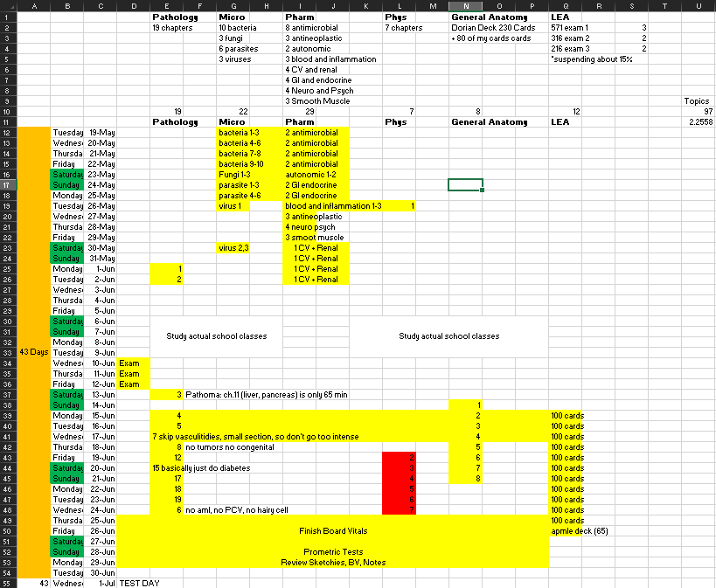Image resolution: width=716 pixels, height=588 pixels.
Task: Select column U header
Action: 698,5
